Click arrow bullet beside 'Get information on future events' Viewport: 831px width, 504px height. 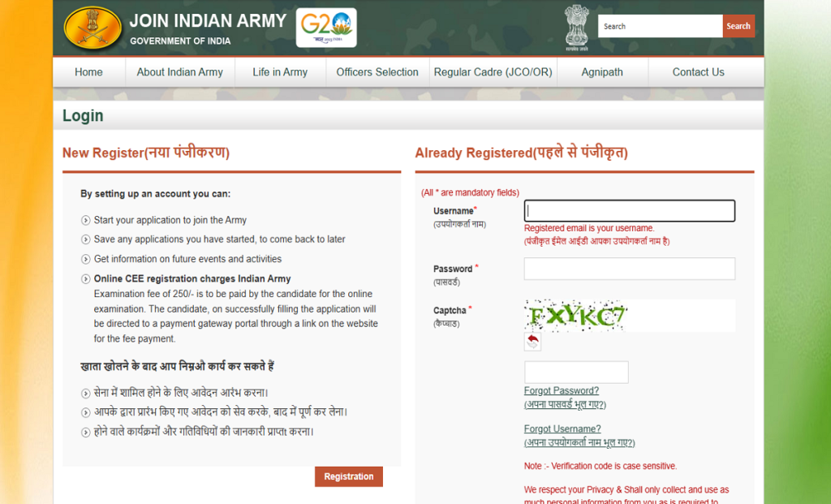click(85, 259)
